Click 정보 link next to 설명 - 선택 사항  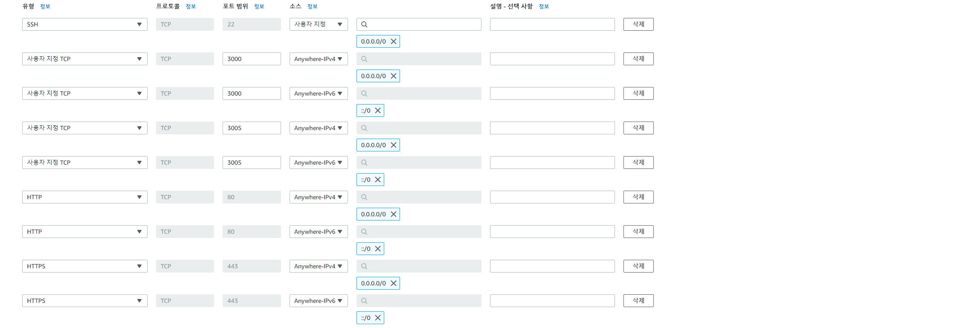coord(544,6)
